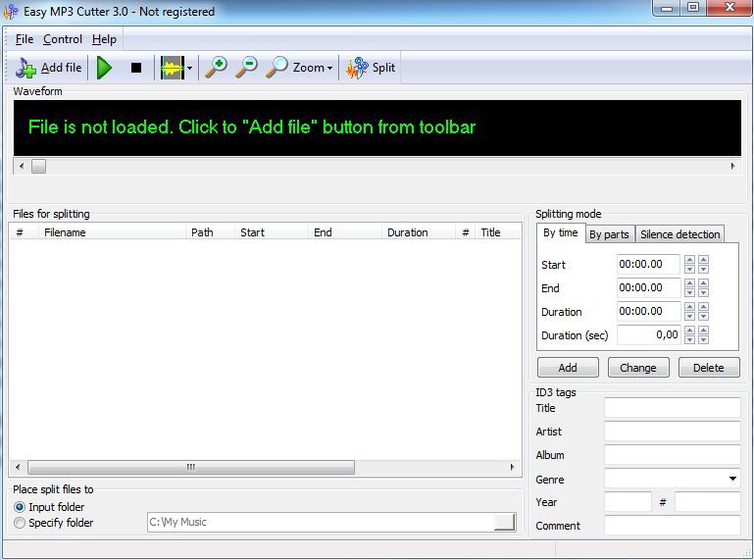Click the Add button in Splitting mode
Viewport: 754px width, 560px height.
[568, 368]
